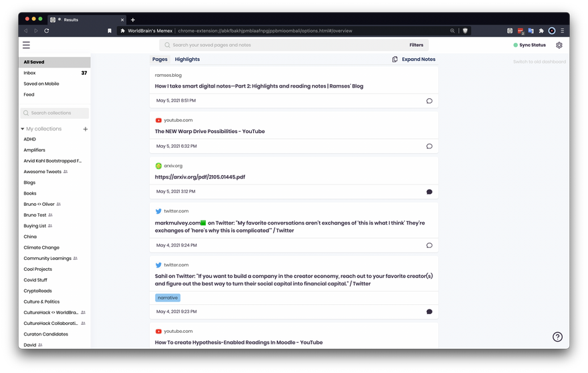Open the arxiv.org 2105.01445 PDF link

[x=200, y=177]
